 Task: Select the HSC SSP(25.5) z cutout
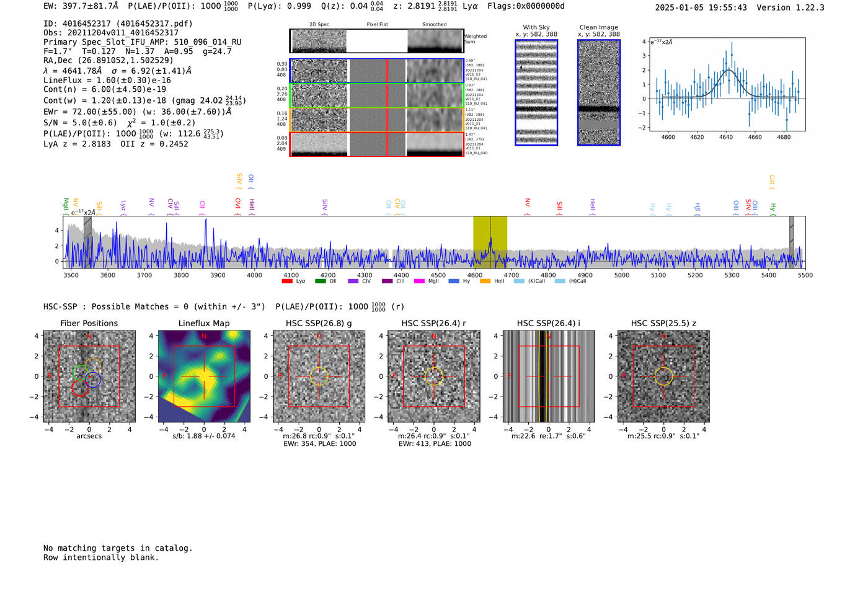(663, 376)
